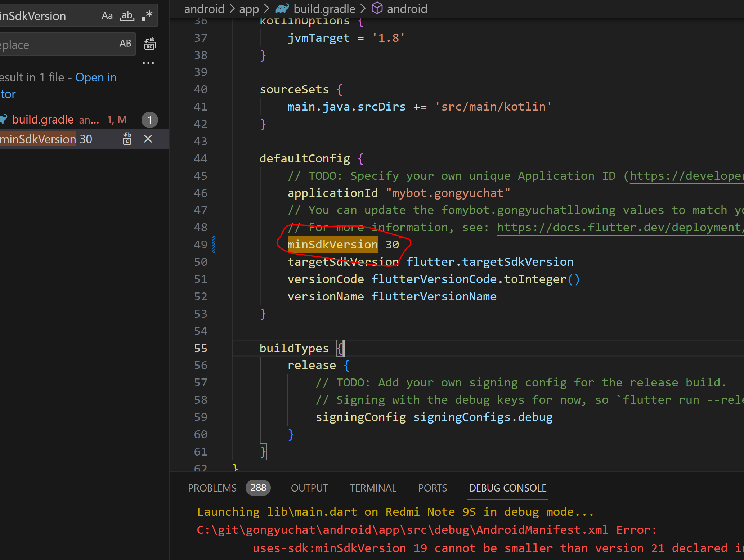This screenshot has width=744, height=560.
Task: Toggle Use Regular Expression option
Action: [x=147, y=16]
